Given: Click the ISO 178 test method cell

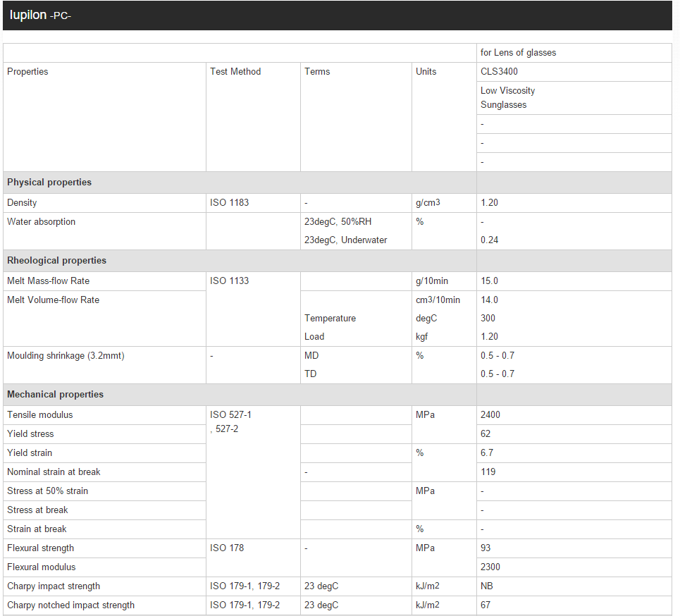Looking at the screenshot, I should click(253, 558).
